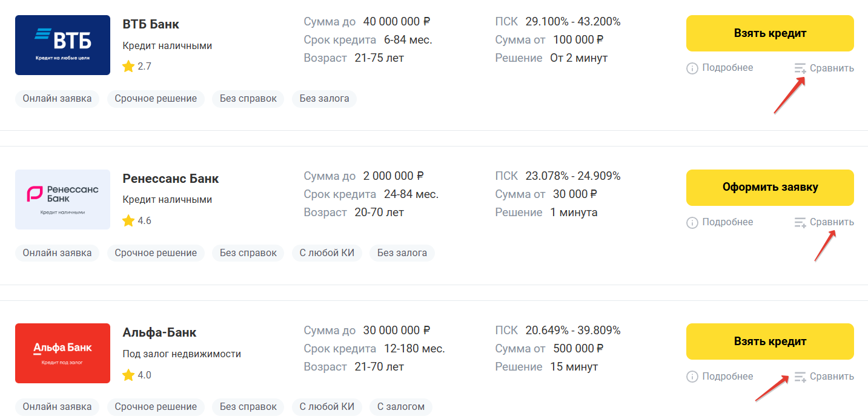The height and width of the screenshot is (419, 868).
Task: Click the info icon in Альфа-Банк row
Action: [x=692, y=377]
